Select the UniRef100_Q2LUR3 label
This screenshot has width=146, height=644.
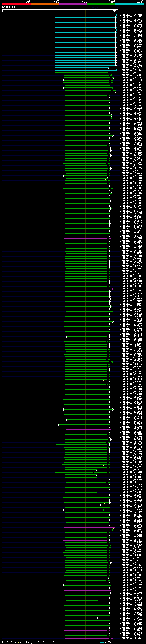click(131, 120)
